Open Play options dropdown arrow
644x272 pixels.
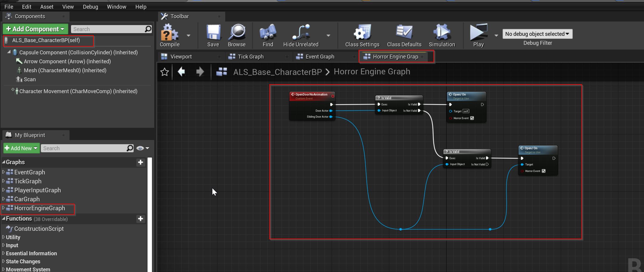coord(496,36)
